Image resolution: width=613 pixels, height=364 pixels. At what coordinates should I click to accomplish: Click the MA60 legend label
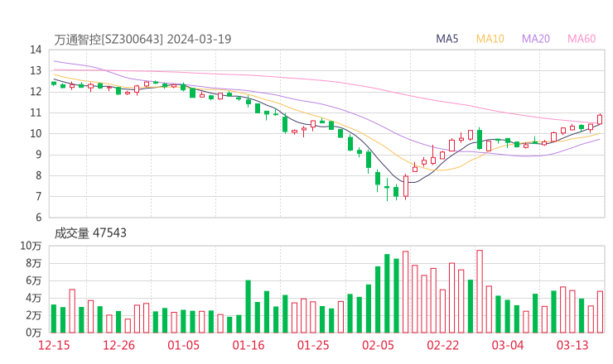coord(582,39)
